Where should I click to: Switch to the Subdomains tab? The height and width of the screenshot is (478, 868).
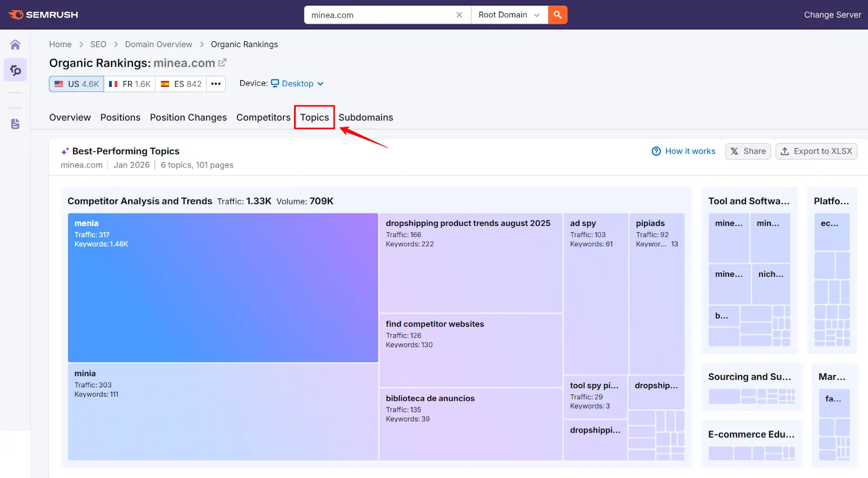[366, 117]
